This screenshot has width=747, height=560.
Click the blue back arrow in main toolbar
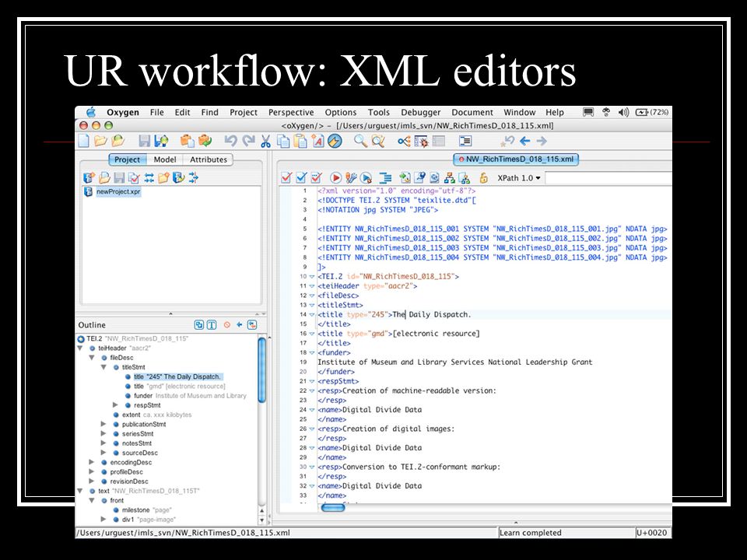(525, 141)
